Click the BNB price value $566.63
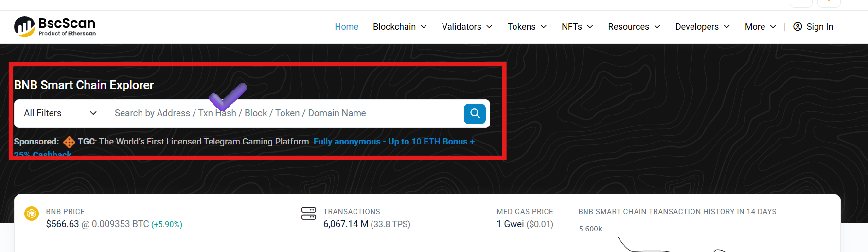The height and width of the screenshot is (252, 868). [62, 224]
